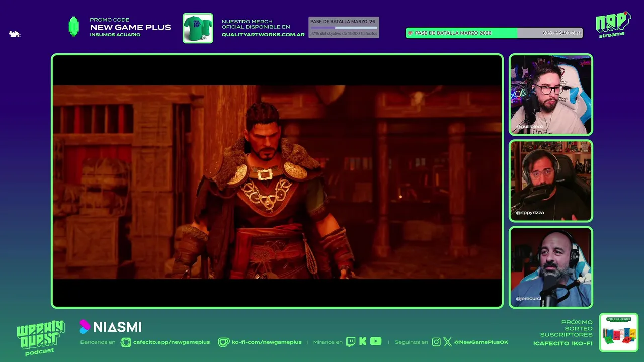Click the Ko-fi cup icon
644x362 pixels.
click(223, 342)
